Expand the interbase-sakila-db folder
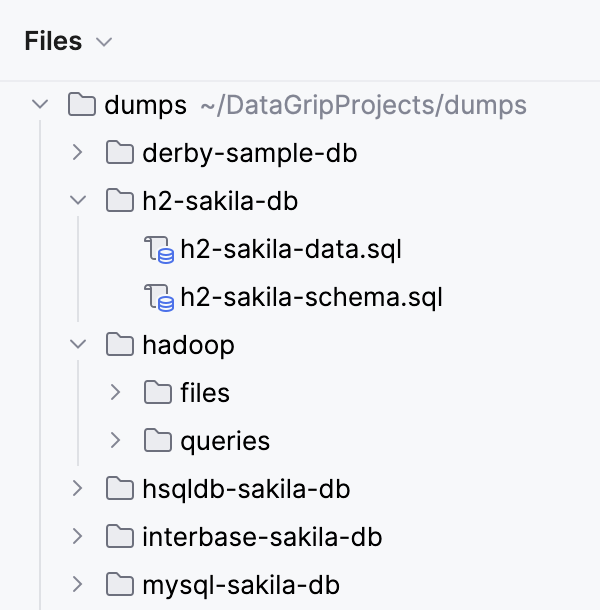Viewport: 600px width, 610px height. 78,536
